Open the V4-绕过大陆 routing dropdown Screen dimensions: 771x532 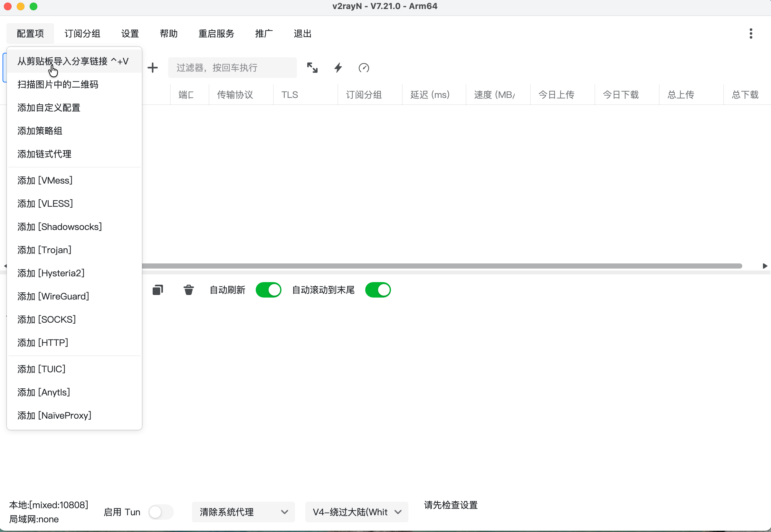[357, 512]
